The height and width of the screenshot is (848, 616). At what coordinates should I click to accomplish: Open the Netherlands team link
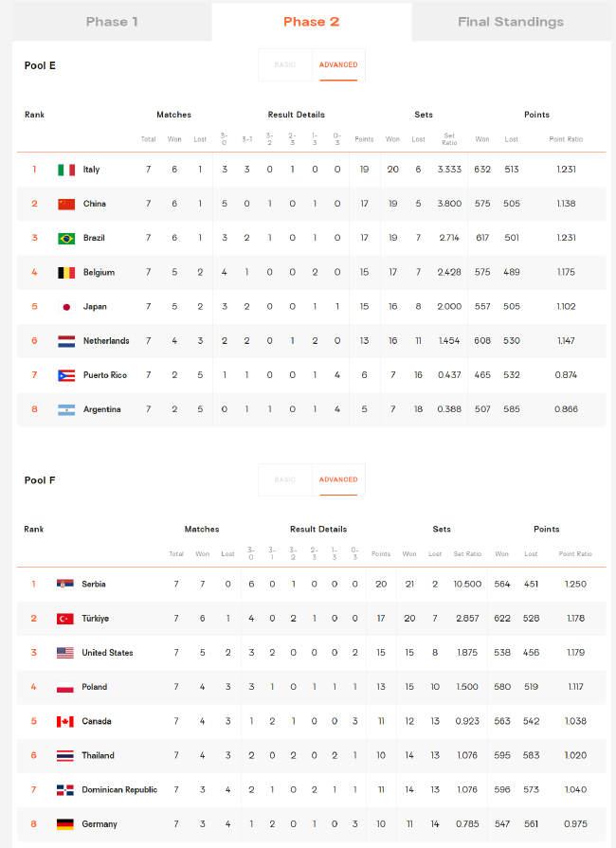(106, 341)
